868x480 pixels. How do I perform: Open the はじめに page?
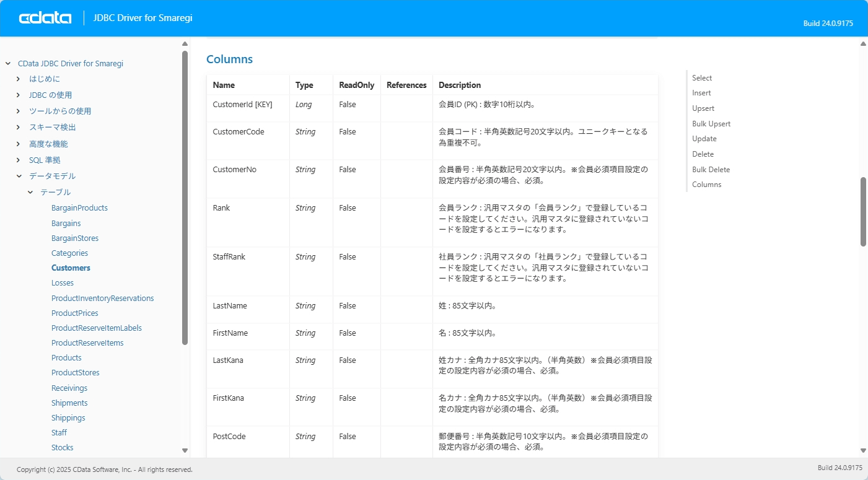[x=45, y=79]
